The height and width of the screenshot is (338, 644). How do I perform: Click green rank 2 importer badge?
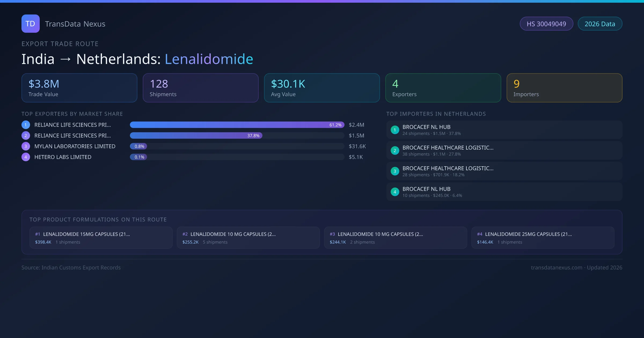(395, 150)
